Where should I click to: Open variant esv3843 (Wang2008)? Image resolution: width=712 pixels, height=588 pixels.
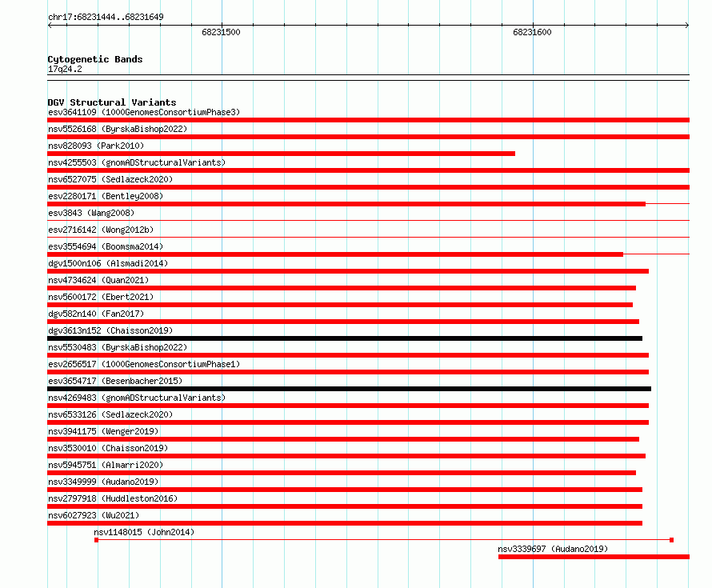pyautogui.click(x=91, y=213)
